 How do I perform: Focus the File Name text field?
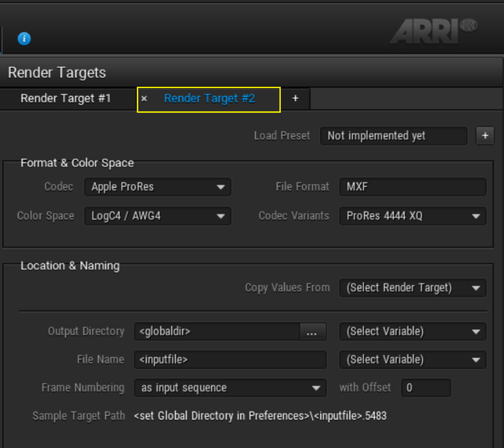tap(230, 360)
